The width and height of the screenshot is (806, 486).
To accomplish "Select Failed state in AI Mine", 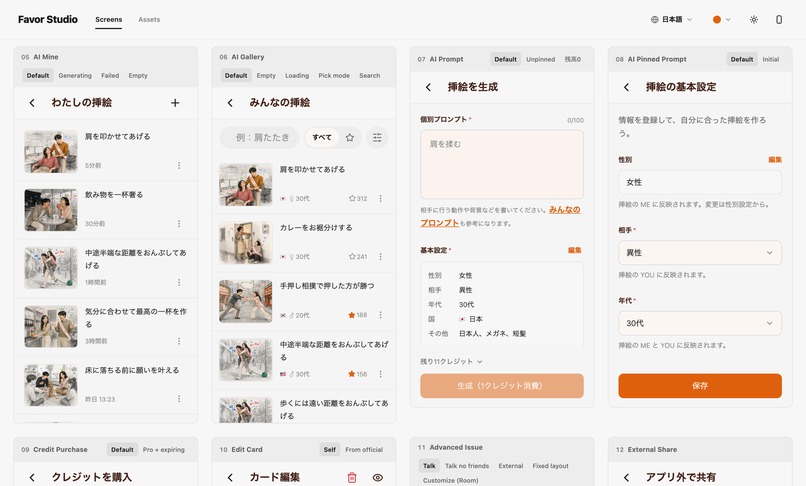I will pyautogui.click(x=110, y=76).
